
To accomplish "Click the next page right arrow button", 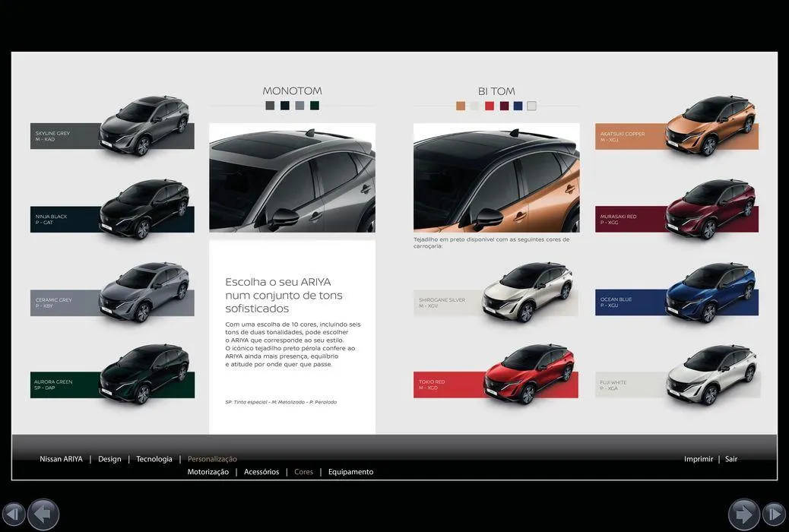I will point(743,514).
